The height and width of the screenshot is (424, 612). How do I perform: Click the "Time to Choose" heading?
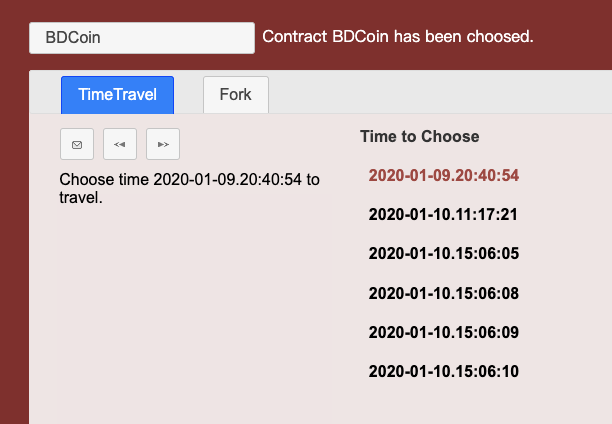tap(419, 136)
